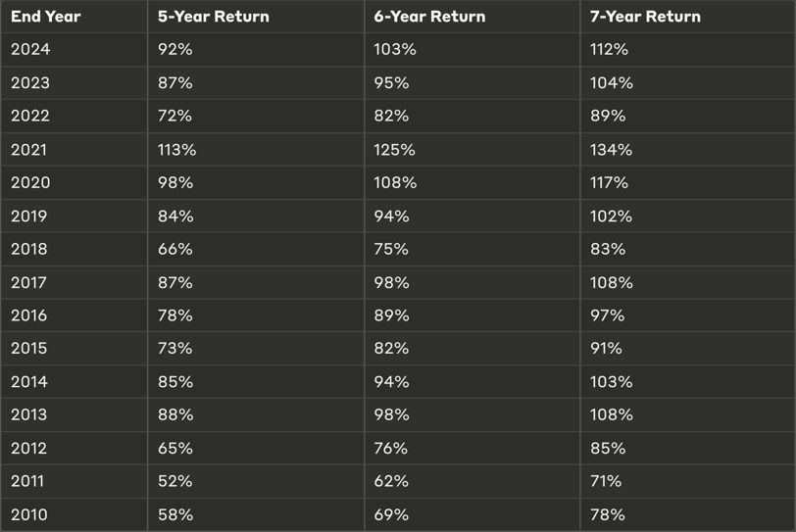The image size is (796, 532).
Task: Select 2010's 78% seven-year return cell
Action: [x=608, y=514]
